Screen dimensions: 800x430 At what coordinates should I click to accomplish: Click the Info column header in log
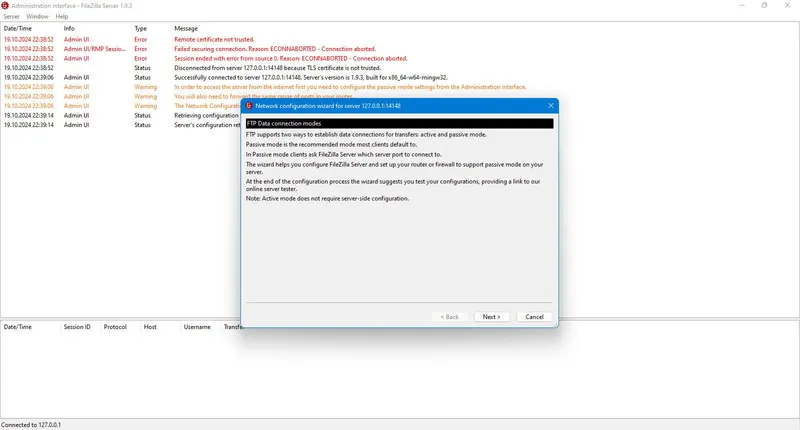tap(69, 29)
